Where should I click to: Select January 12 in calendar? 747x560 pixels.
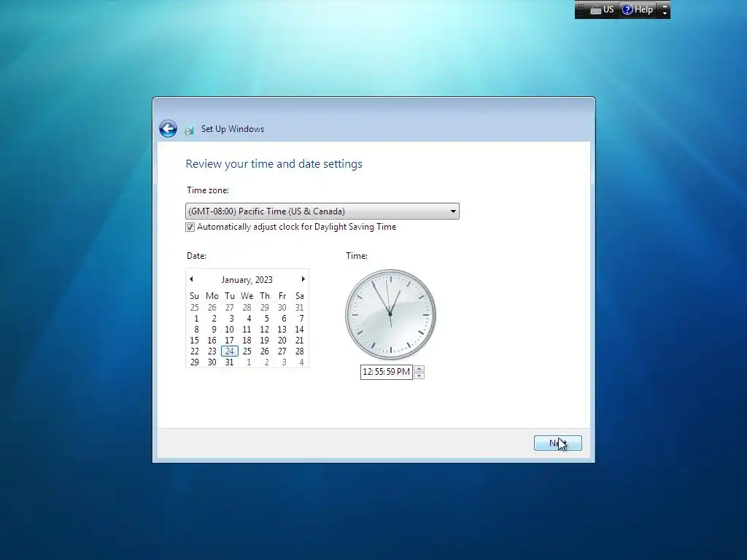[x=264, y=329]
